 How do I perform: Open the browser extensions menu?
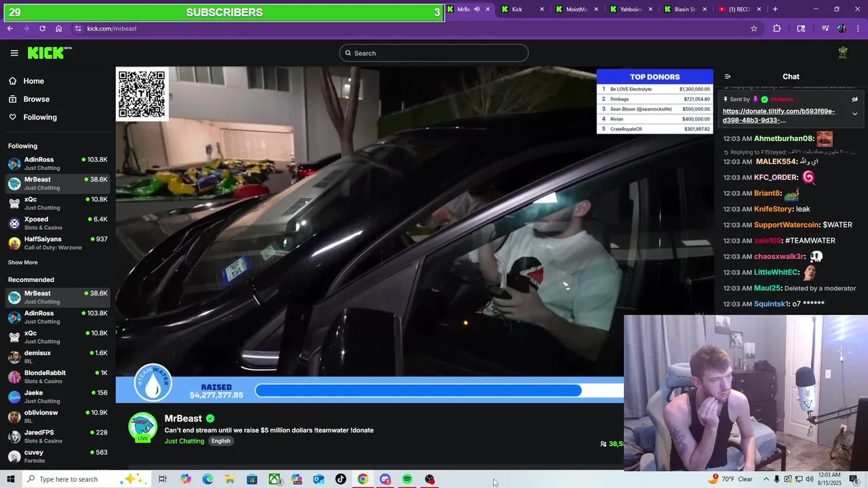pyautogui.click(x=777, y=28)
